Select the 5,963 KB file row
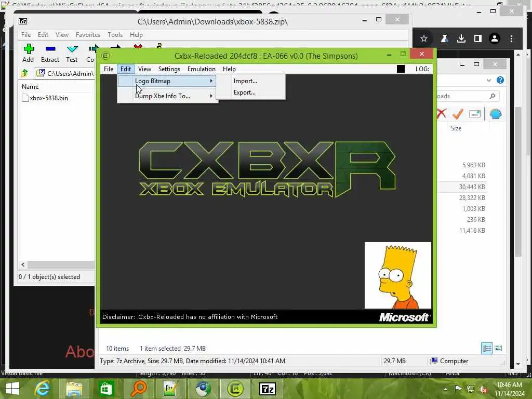Screen dimensions: 532x399 coord(462,165)
